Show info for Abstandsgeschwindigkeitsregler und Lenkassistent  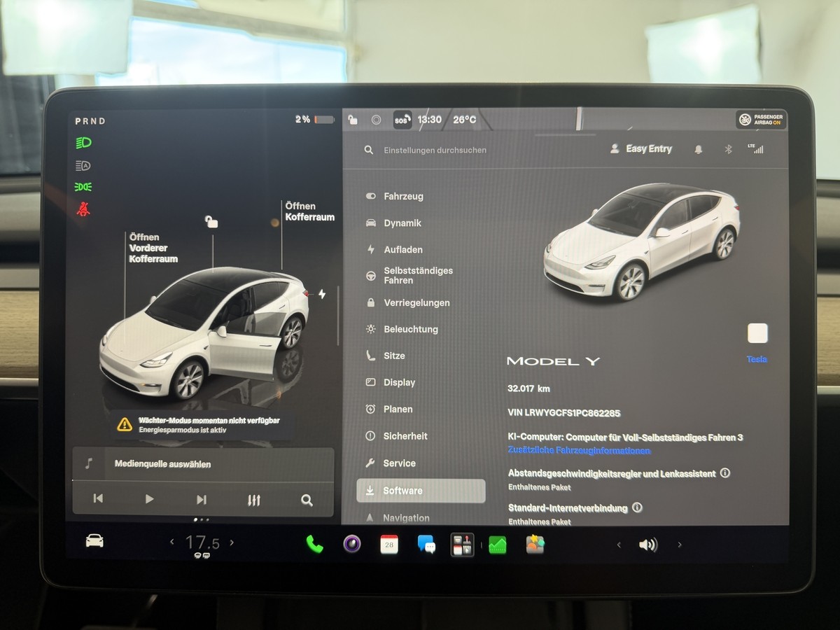click(724, 472)
